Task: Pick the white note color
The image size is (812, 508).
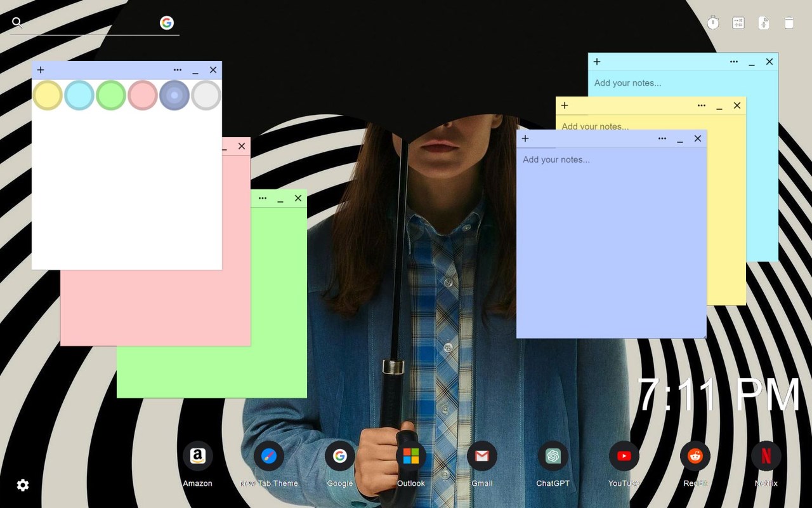Action: pyautogui.click(x=206, y=95)
